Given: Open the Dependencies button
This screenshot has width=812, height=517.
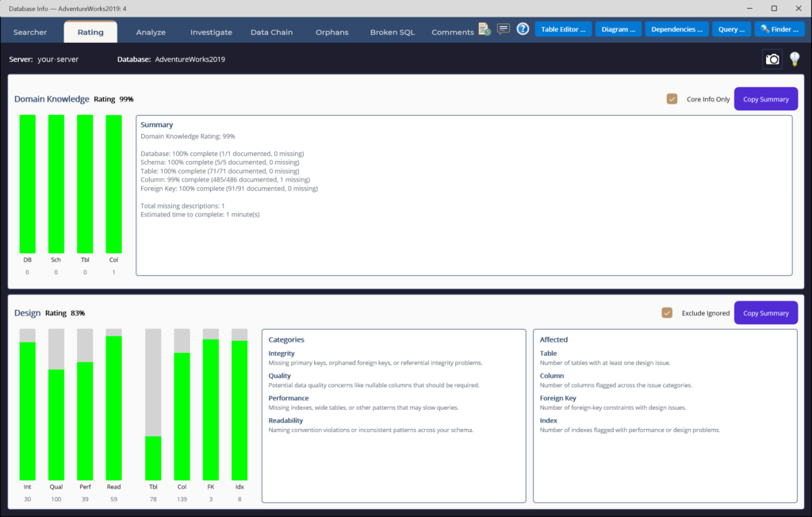Looking at the screenshot, I should point(677,29).
